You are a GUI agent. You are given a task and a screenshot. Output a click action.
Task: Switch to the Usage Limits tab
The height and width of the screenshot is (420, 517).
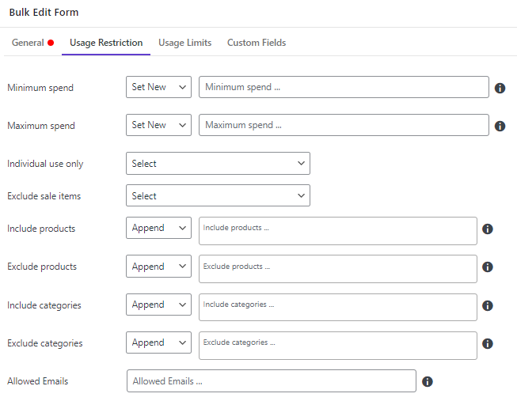coord(184,43)
